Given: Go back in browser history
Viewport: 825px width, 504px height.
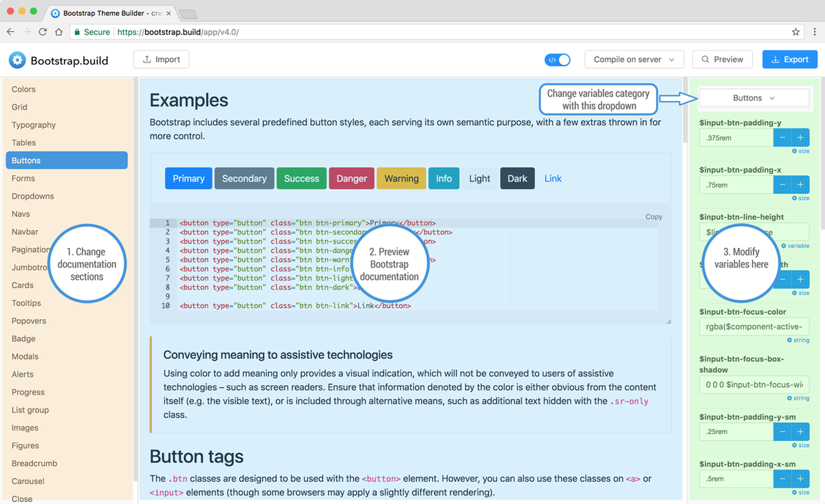Looking at the screenshot, I should (x=10, y=32).
